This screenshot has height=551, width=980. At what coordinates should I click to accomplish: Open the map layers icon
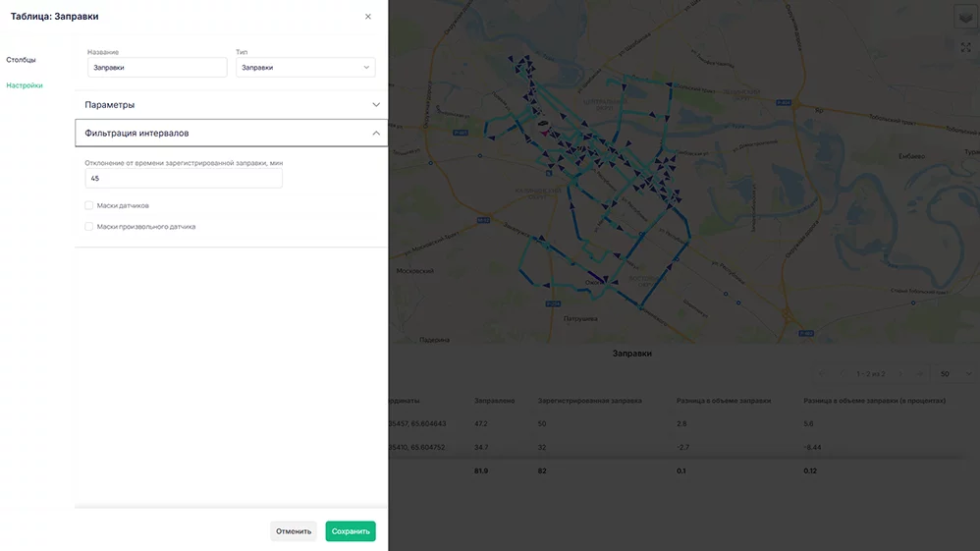tap(965, 18)
